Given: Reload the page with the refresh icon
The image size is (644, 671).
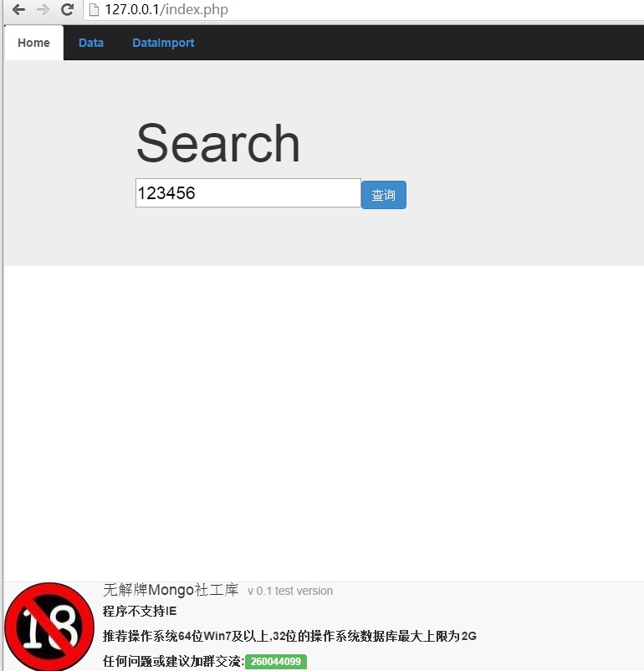Looking at the screenshot, I should coord(68,10).
